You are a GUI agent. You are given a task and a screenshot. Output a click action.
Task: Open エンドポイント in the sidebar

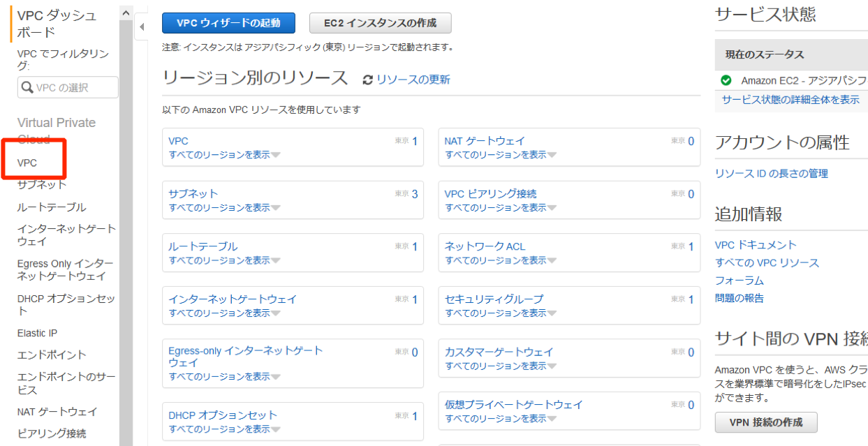point(52,355)
